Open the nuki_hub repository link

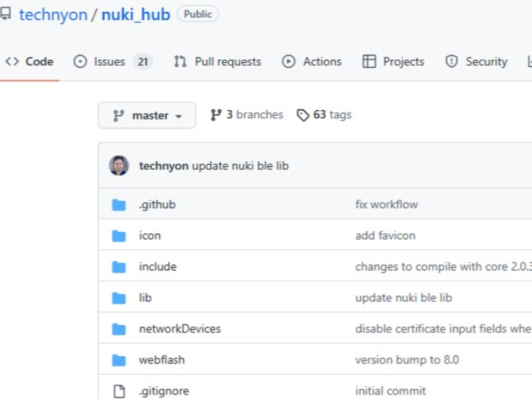pos(136,15)
